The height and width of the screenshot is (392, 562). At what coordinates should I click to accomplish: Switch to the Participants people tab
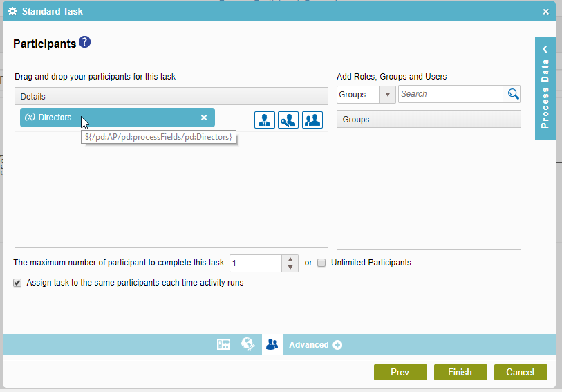tap(272, 344)
